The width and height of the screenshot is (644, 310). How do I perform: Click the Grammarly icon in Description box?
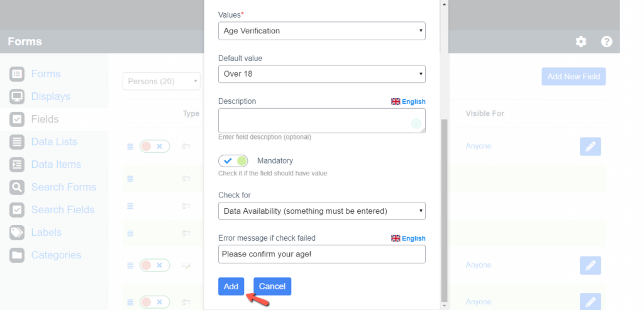(416, 124)
